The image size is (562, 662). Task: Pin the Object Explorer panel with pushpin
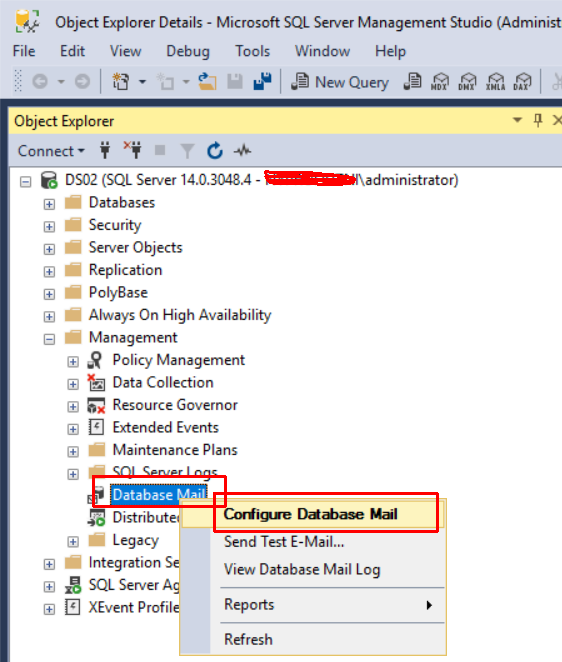(538, 120)
